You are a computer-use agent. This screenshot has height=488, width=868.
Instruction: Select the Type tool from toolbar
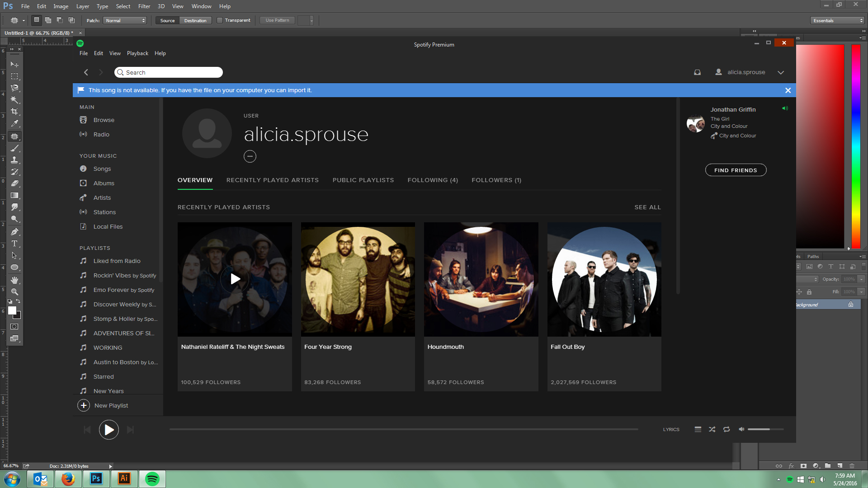tap(15, 244)
